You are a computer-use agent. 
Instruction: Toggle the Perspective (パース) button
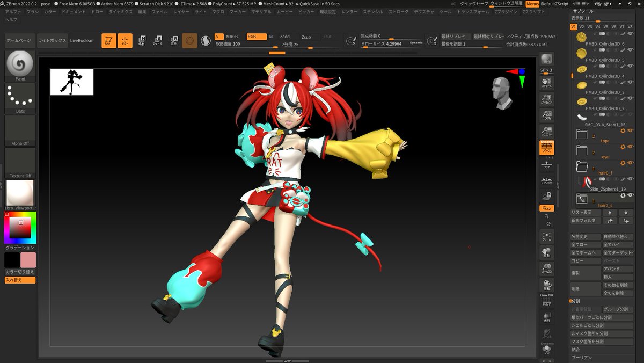tap(546, 148)
